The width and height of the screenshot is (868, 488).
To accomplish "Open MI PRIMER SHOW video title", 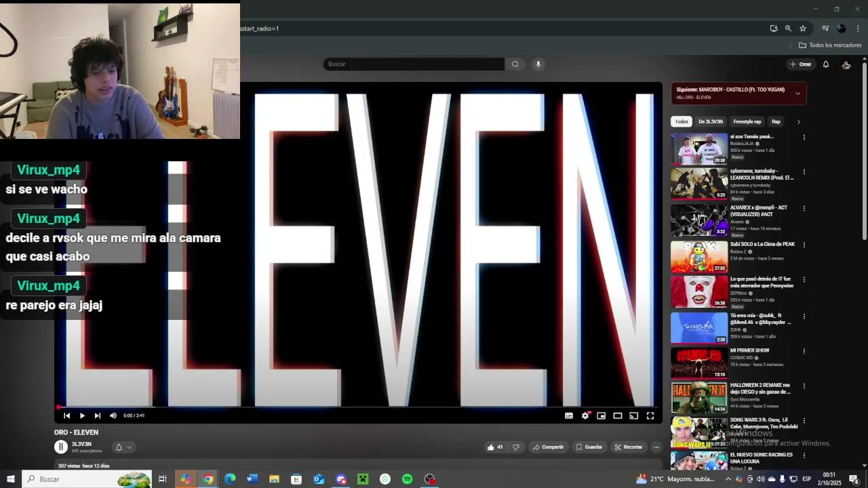I will (x=749, y=350).
